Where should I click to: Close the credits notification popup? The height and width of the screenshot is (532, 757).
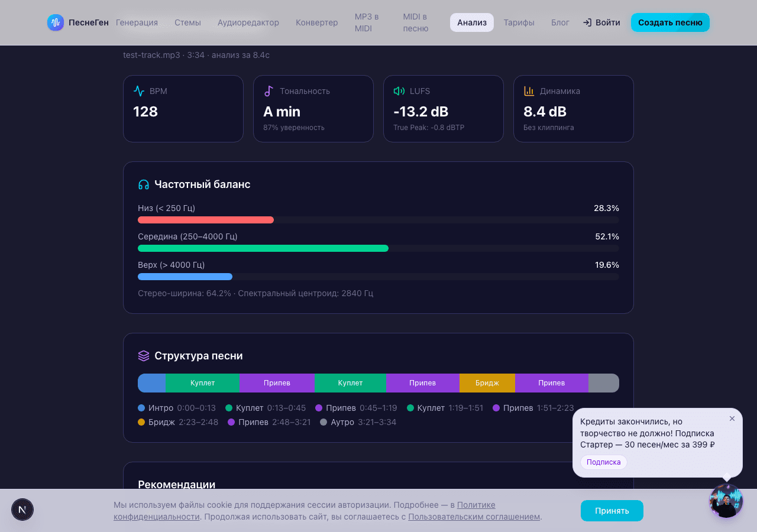click(732, 419)
